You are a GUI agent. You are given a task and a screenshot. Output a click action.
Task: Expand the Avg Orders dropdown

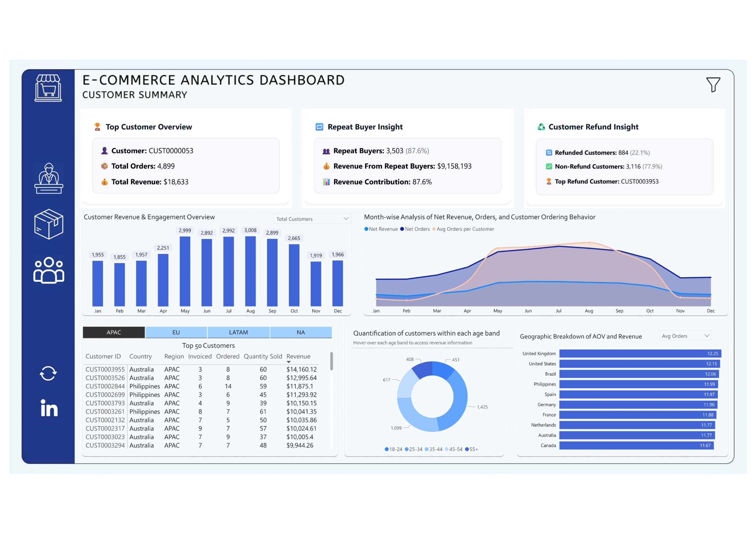tap(707, 336)
